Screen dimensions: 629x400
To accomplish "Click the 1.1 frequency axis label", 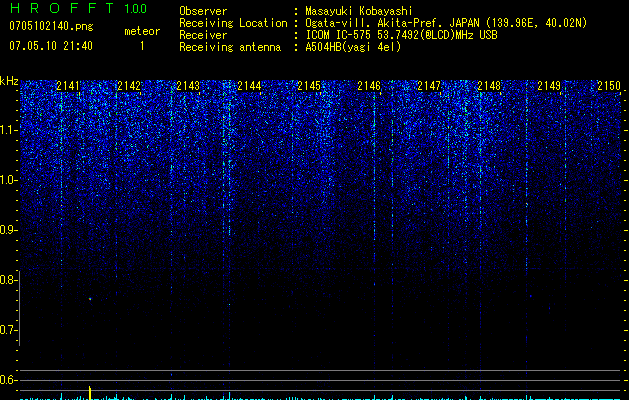I will point(9,130).
